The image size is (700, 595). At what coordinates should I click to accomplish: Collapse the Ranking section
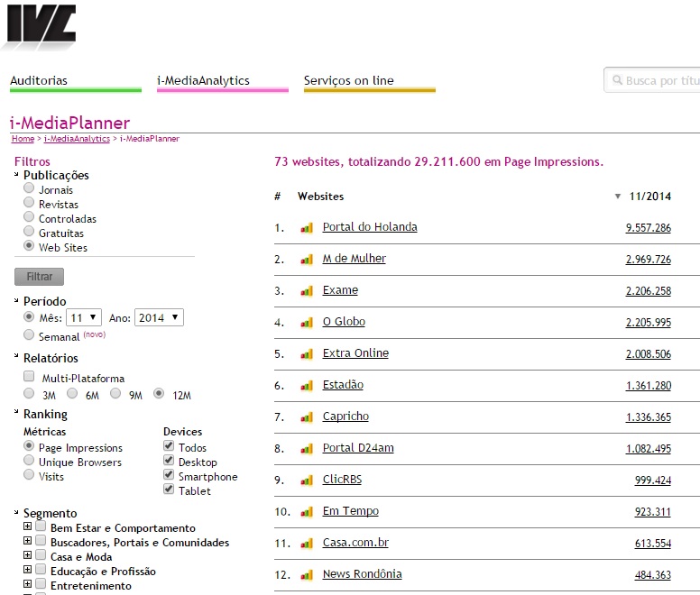[x=16, y=411]
